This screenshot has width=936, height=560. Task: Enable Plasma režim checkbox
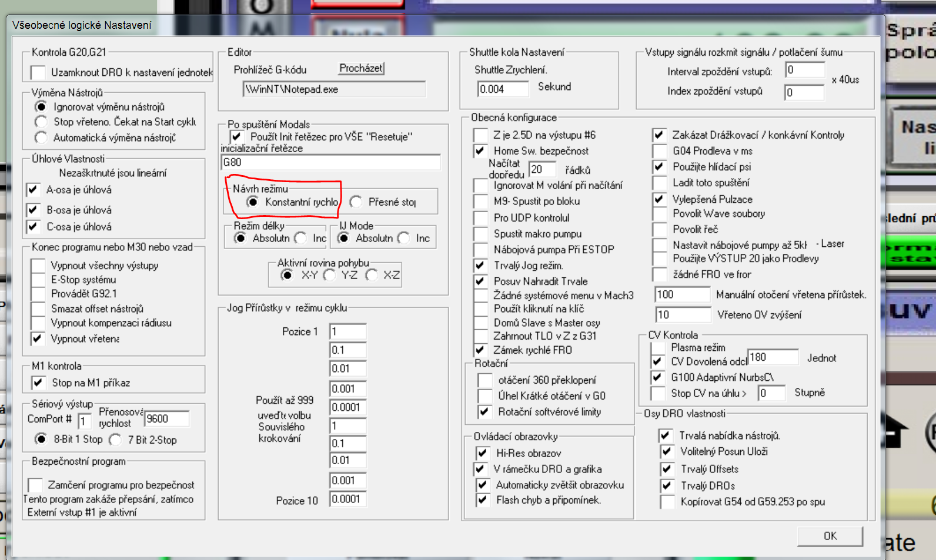tap(658, 348)
